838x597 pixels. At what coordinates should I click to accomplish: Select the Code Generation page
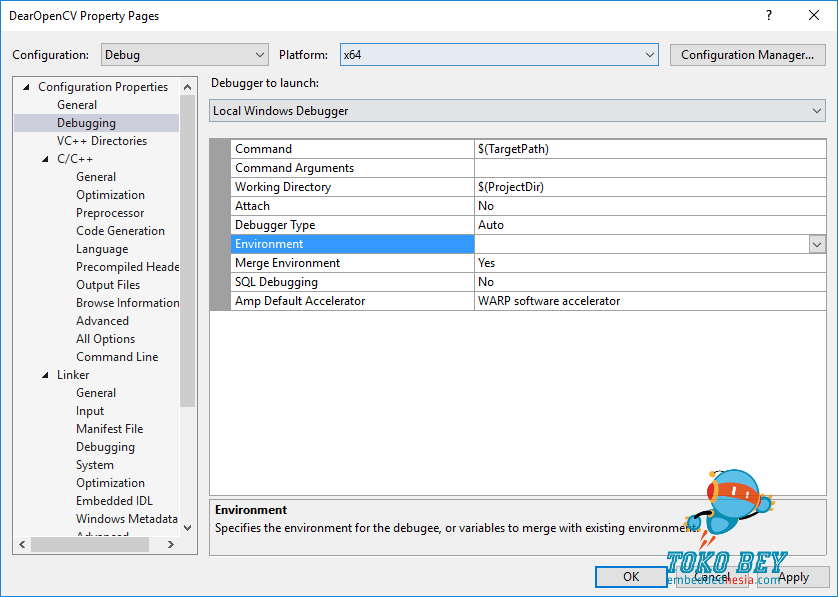pyautogui.click(x=120, y=231)
